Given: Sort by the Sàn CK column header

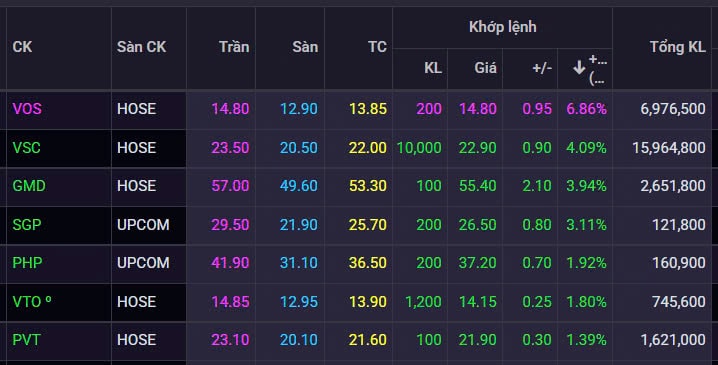Looking at the screenshot, I should click(x=141, y=47).
